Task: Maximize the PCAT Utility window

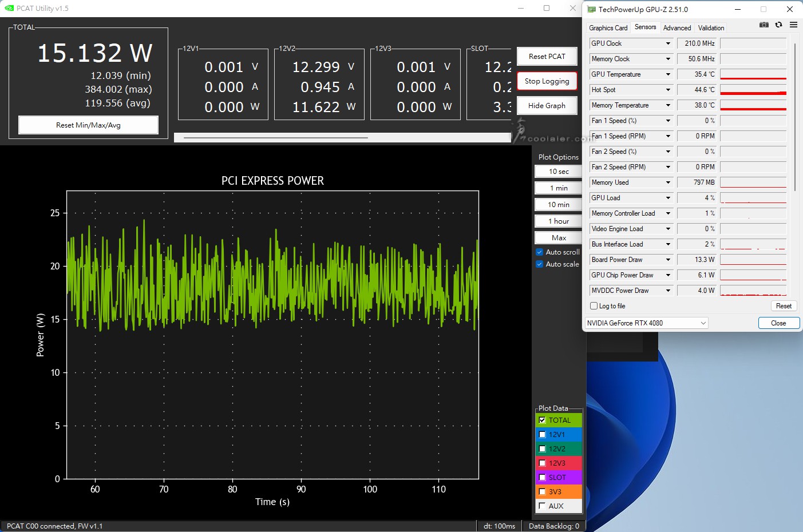Action: click(547, 8)
